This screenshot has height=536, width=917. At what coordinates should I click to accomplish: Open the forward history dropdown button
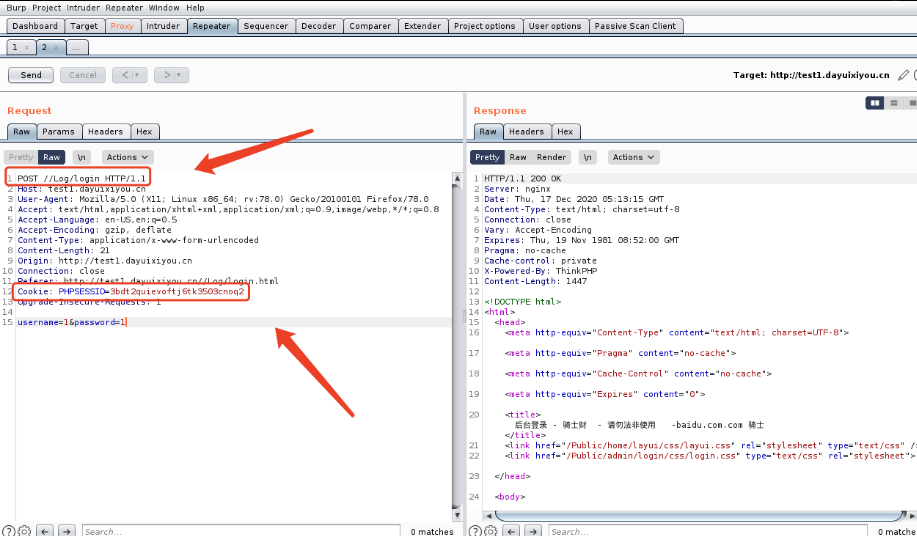tap(171, 75)
